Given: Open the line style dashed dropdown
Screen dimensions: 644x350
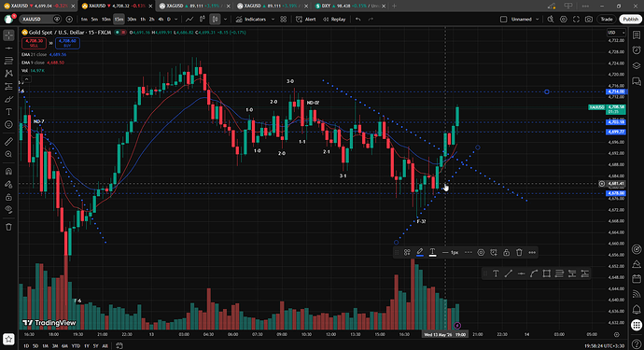Looking at the screenshot, I should [469, 252].
